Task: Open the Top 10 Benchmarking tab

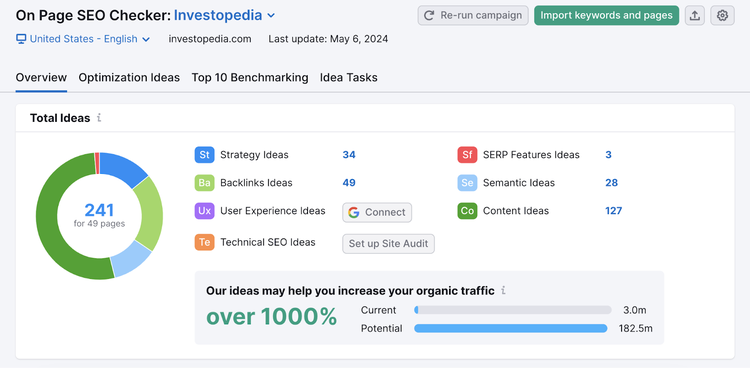Action: point(250,78)
